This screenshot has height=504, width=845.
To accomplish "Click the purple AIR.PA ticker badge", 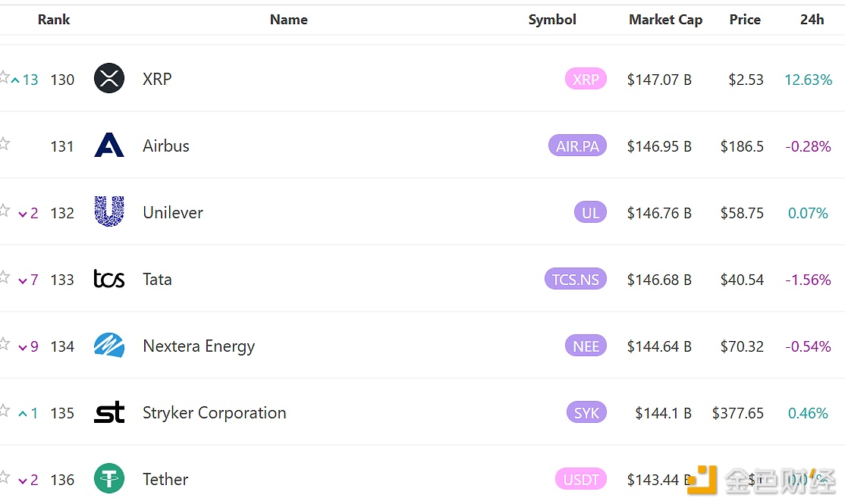I will [x=577, y=146].
